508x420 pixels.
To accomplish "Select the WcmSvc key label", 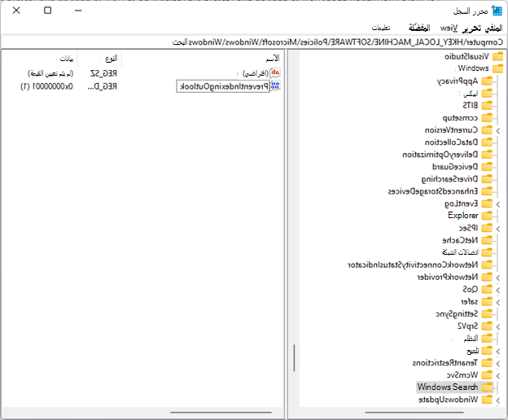I will [x=462, y=375].
